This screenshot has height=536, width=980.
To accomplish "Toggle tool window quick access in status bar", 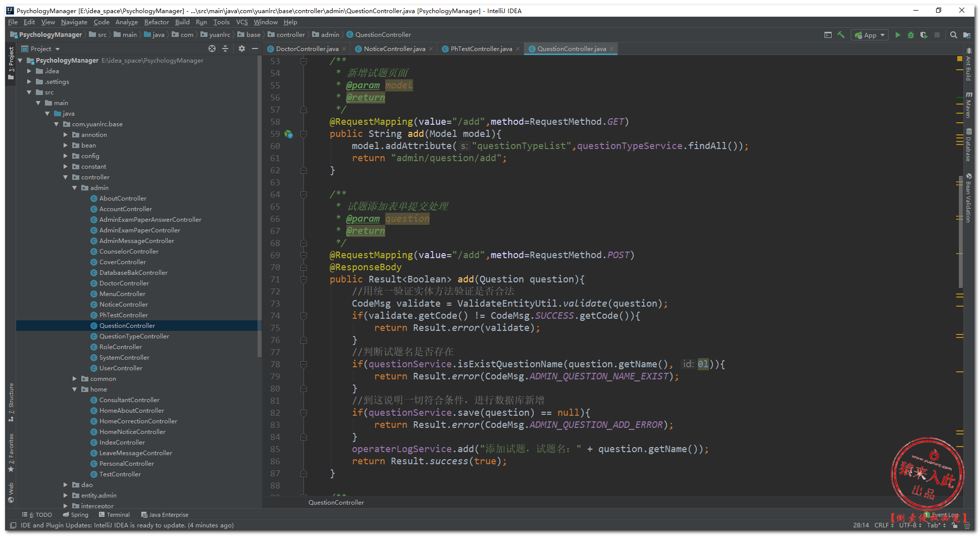I will coord(14,525).
